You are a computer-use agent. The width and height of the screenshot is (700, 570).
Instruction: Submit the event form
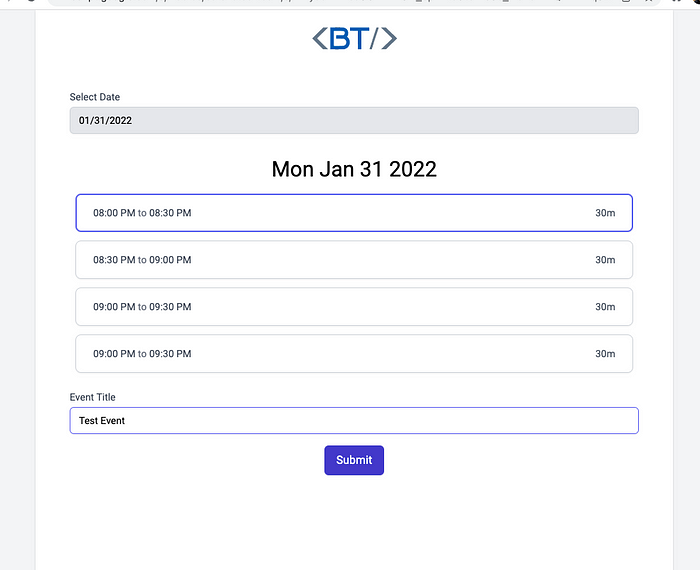click(x=354, y=460)
